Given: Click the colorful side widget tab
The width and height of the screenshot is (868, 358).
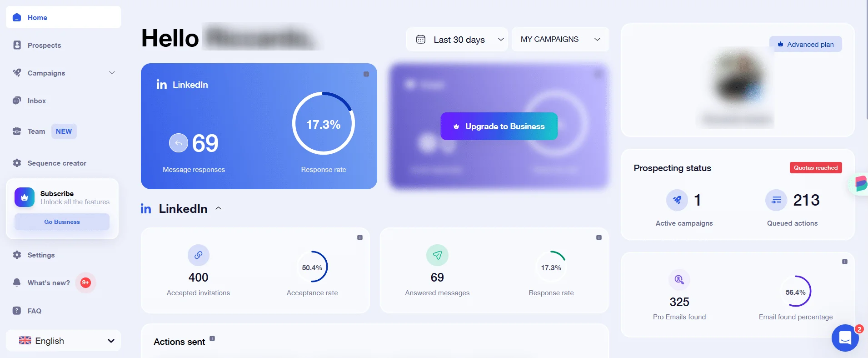Looking at the screenshot, I should click(859, 184).
